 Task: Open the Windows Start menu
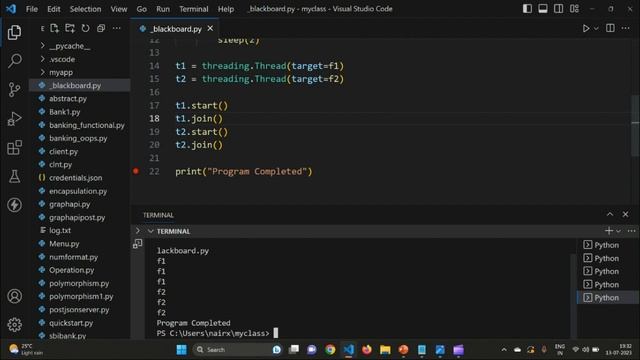(x=181, y=350)
